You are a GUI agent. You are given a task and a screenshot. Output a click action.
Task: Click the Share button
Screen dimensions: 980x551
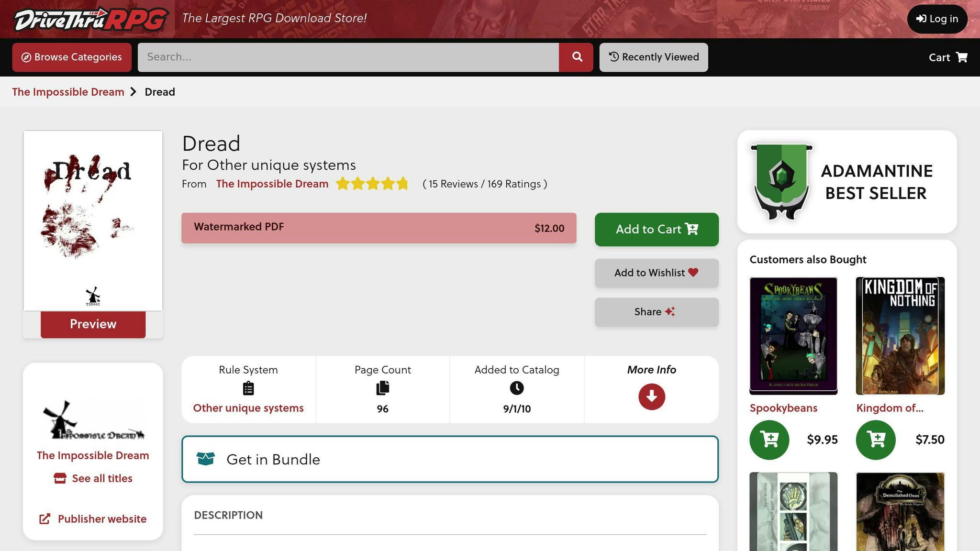click(657, 312)
